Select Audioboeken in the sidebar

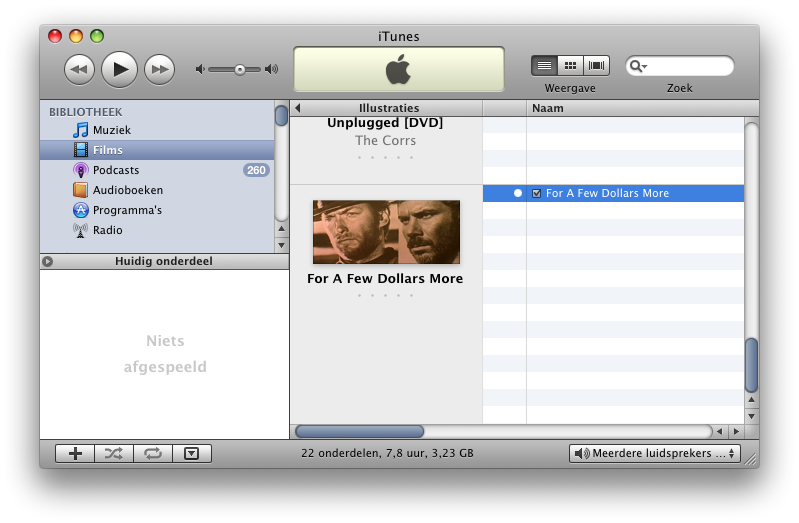tap(127, 190)
